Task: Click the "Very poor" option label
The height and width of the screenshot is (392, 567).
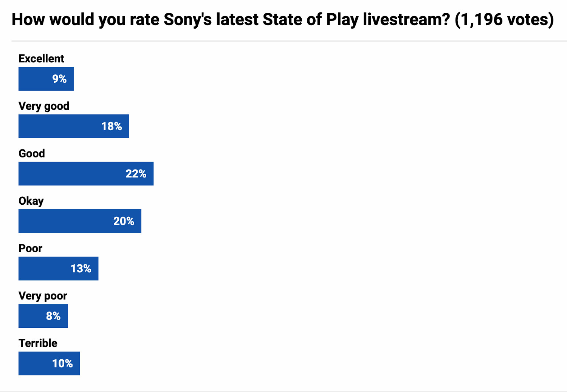Action: coord(43,296)
